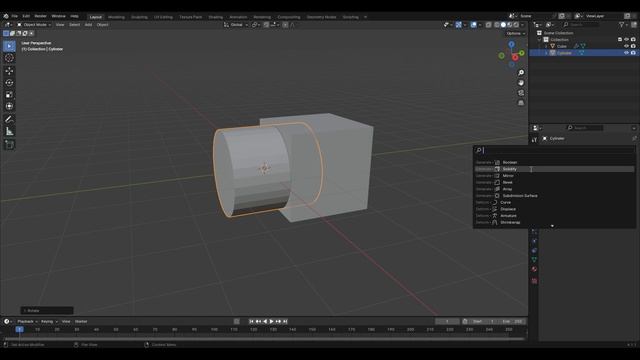Image resolution: width=640 pixels, height=360 pixels.
Task: Toggle viewport overlays
Action: coord(473,25)
